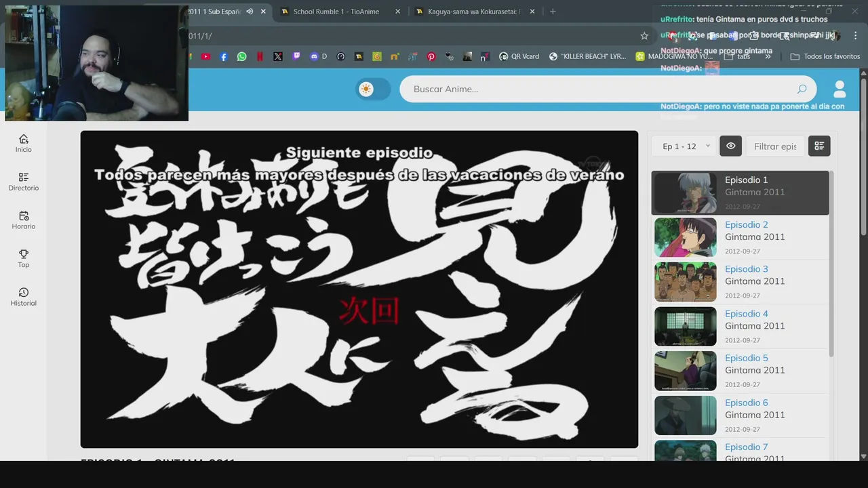
Task: Select Episodio 1 in the episode list
Action: tap(740, 192)
